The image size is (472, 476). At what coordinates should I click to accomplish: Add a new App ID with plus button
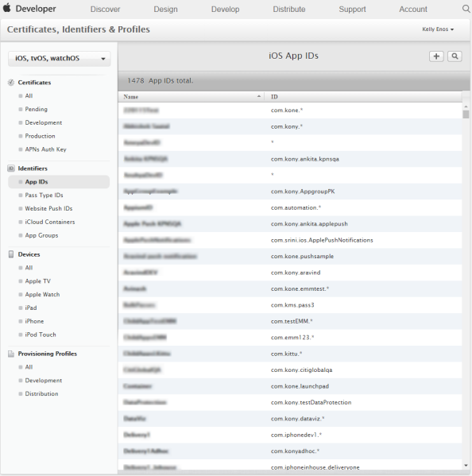click(x=436, y=56)
